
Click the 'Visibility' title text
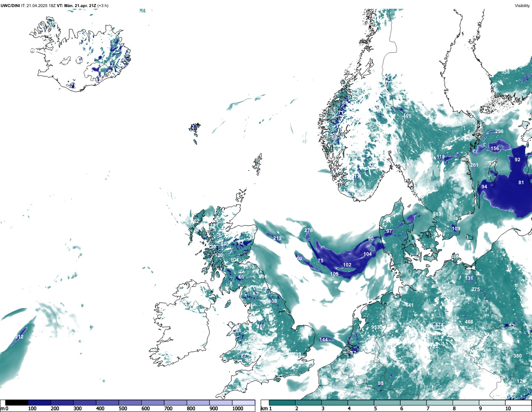pyautogui.click(x=522, y=6)
